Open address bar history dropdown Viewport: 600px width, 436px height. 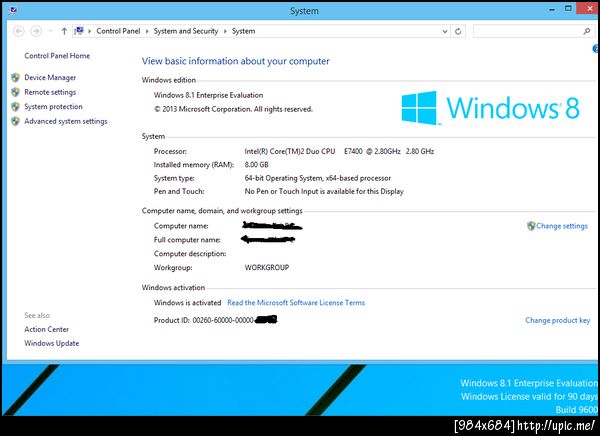pos(445,31)
